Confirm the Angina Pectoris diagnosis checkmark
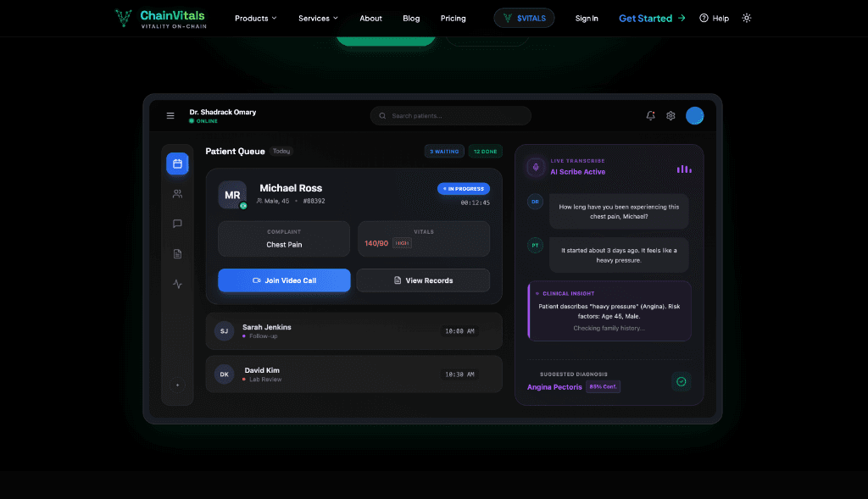This screenshot has height=499, width=868. click(x=681, y=382)
